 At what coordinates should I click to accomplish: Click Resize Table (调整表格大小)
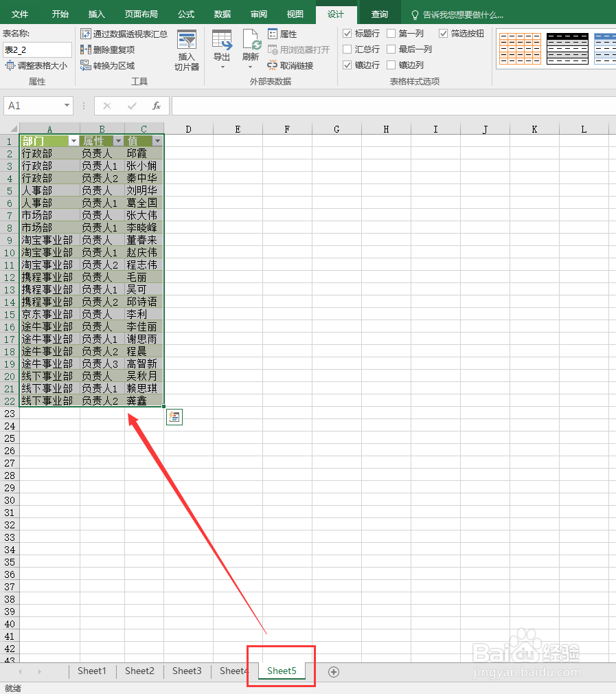point(36,65)
